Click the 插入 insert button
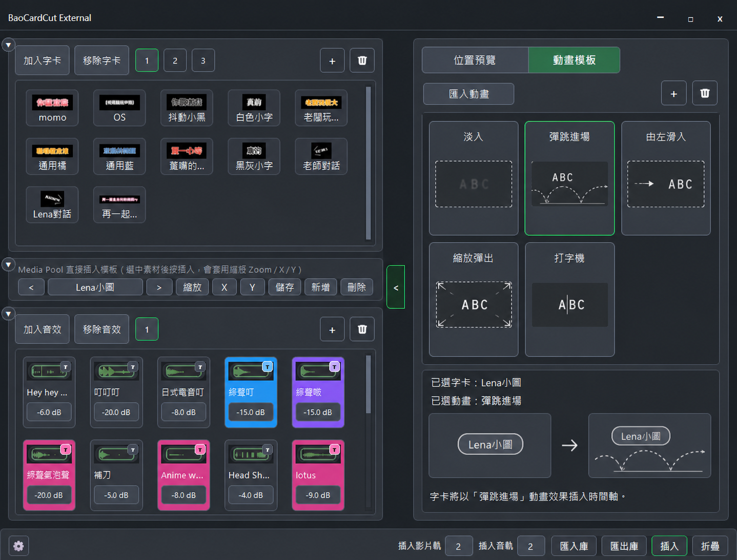The image size is (737, 560). 669,546
